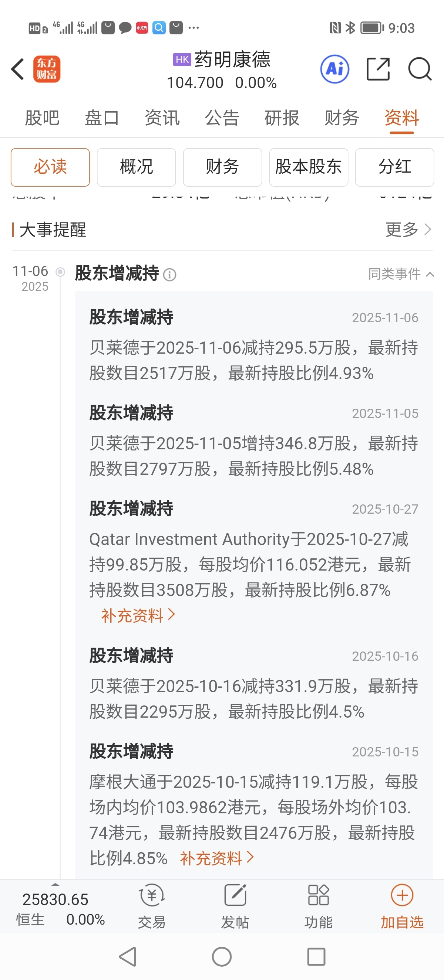This screenshot has height=980, width=444.
Task: Open 补充资料 for Qatar Investment Authority entry
Action: coord(138,615)
